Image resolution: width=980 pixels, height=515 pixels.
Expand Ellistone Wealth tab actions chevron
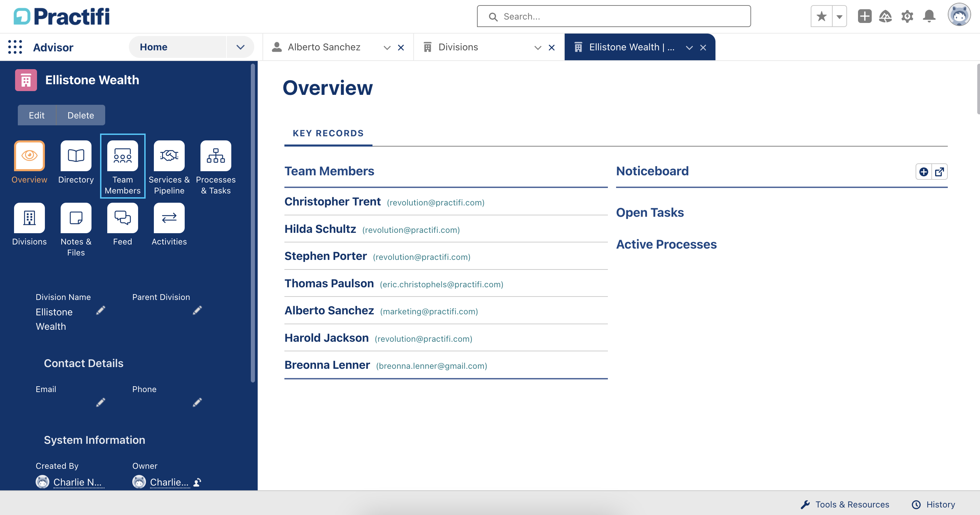(689, 48)
